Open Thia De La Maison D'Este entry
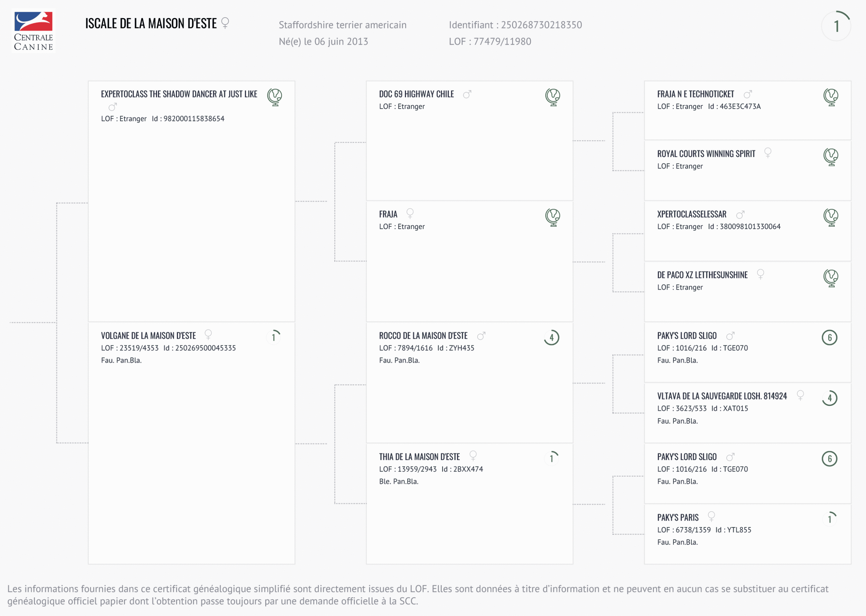Image resolution: width=866 pixels, height=616 pixels. click(419, 457)
